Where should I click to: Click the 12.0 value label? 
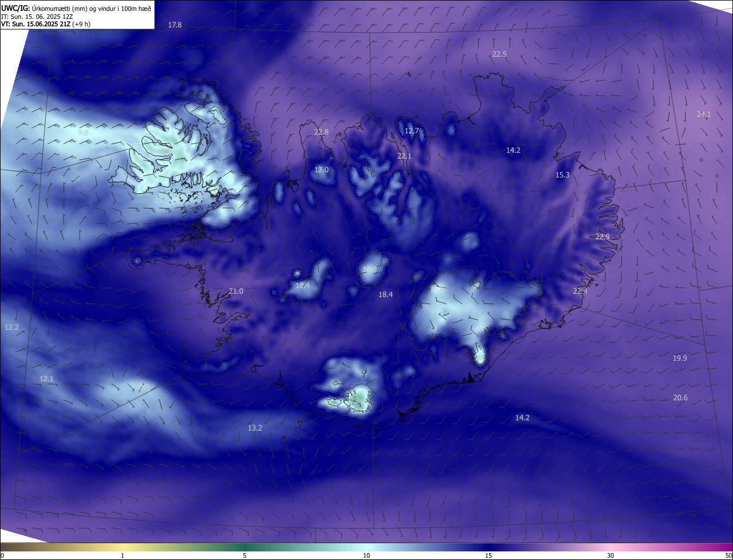click(x=322, y=170)
